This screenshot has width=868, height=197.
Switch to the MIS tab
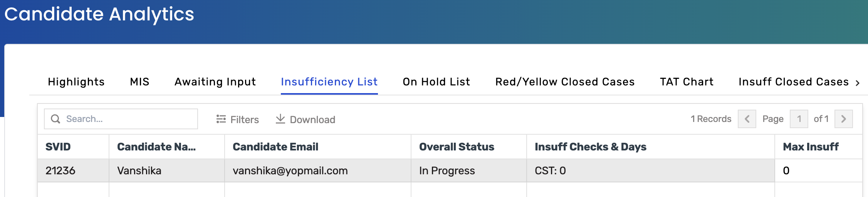(x=139, y=82)
